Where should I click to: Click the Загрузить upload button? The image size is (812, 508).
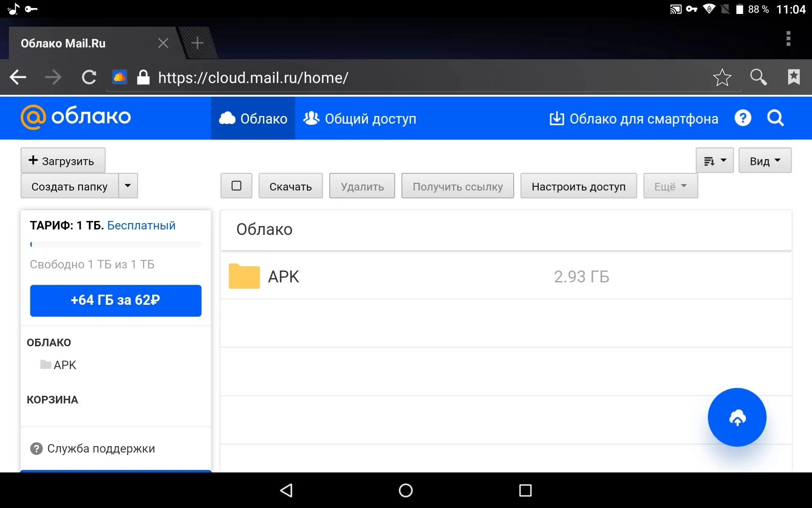(63, 160)
